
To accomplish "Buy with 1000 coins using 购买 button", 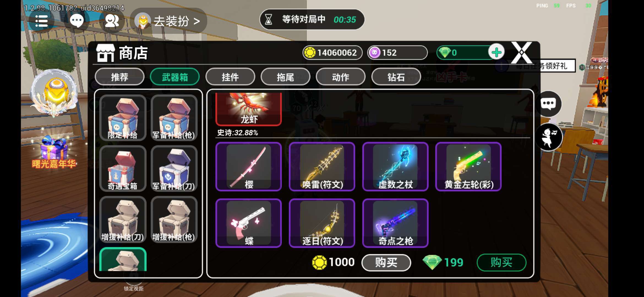I will coord(386,262).
